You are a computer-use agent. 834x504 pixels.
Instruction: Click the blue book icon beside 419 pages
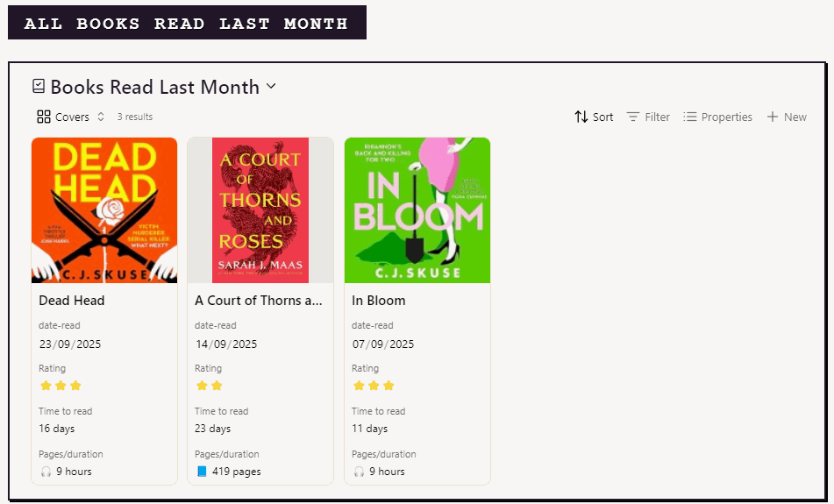click(202, 472)
